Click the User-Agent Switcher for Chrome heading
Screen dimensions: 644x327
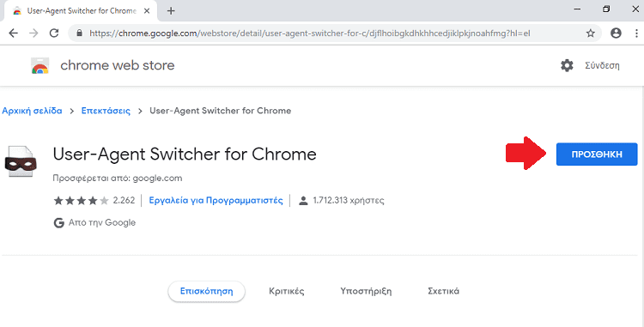coord(185,154)
